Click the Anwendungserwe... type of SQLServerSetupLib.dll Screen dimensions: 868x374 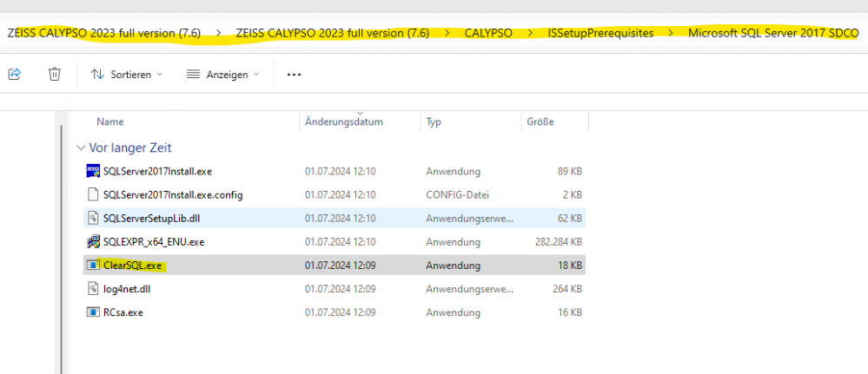pos(470,218)
